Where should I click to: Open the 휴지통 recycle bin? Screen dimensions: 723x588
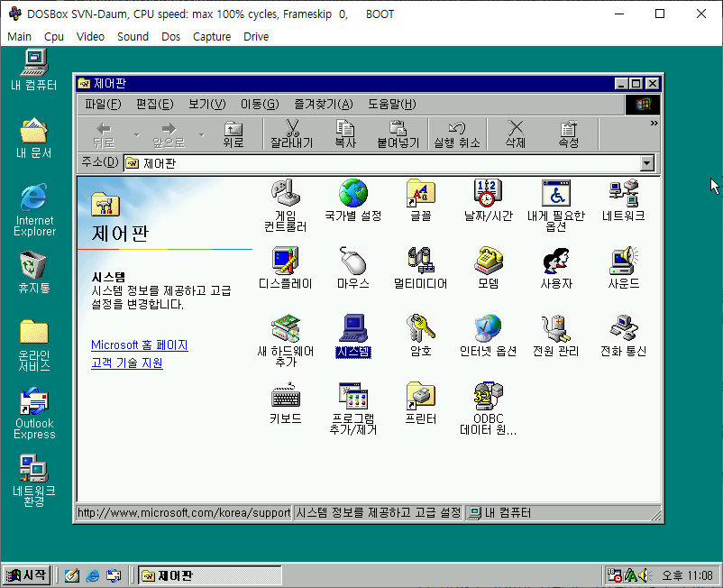(34, 272)
